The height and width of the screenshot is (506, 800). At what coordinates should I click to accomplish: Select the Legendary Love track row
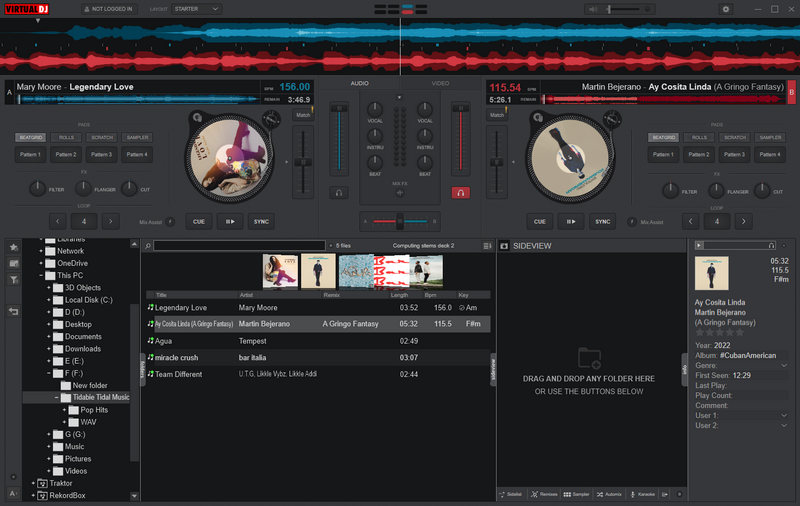318,308
